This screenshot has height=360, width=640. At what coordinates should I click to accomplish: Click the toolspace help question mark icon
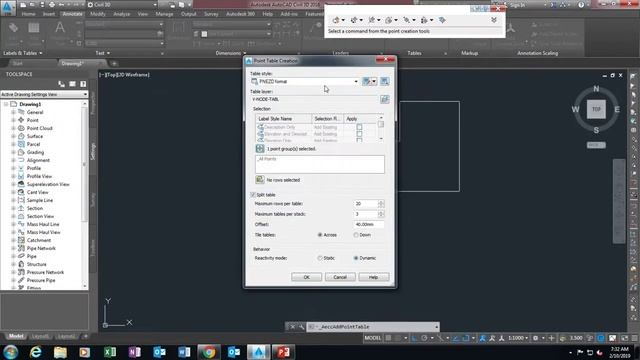[x=83, y=84]
